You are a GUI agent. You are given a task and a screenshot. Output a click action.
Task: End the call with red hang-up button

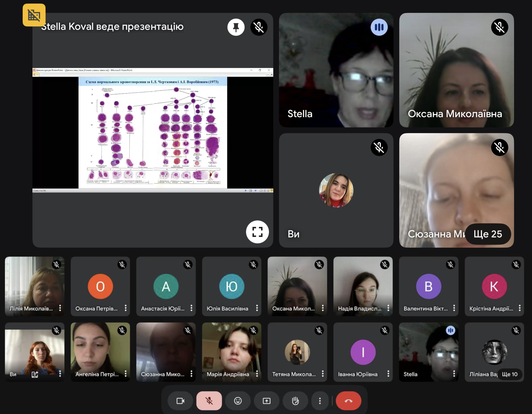tap(348, 401)
